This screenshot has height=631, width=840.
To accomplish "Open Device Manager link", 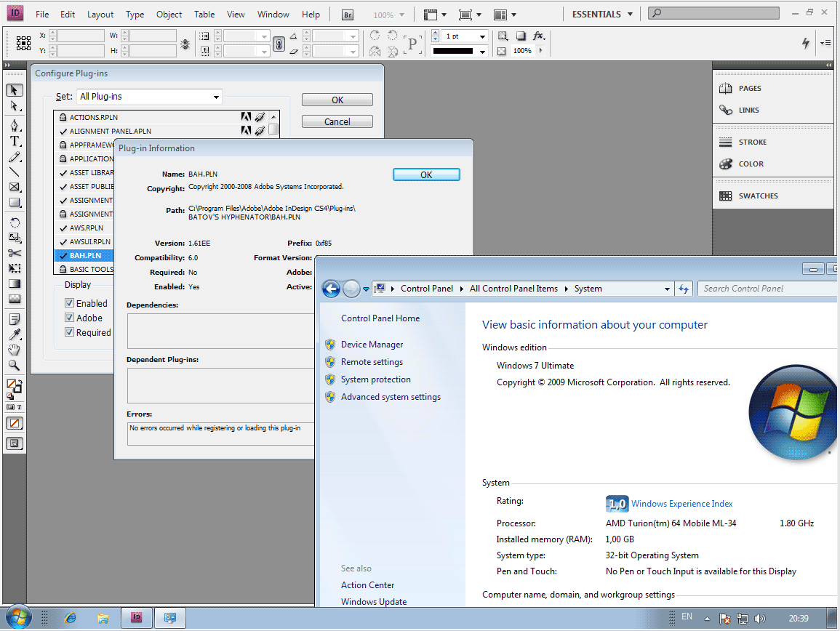I will click(372, 345).
